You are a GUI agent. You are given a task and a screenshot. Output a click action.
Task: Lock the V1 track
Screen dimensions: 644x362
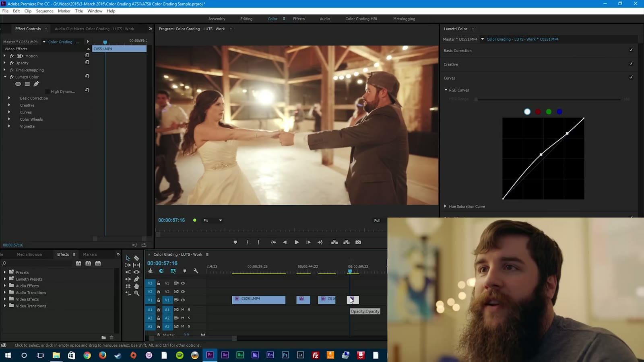[159, 300]
